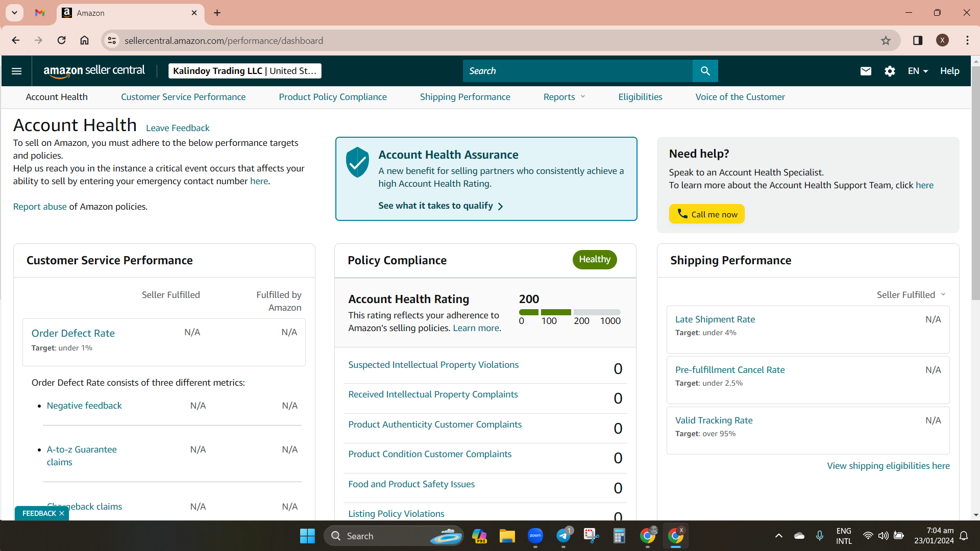Open the browser home page
Screen dimensions: 980x551
point(84,40)
